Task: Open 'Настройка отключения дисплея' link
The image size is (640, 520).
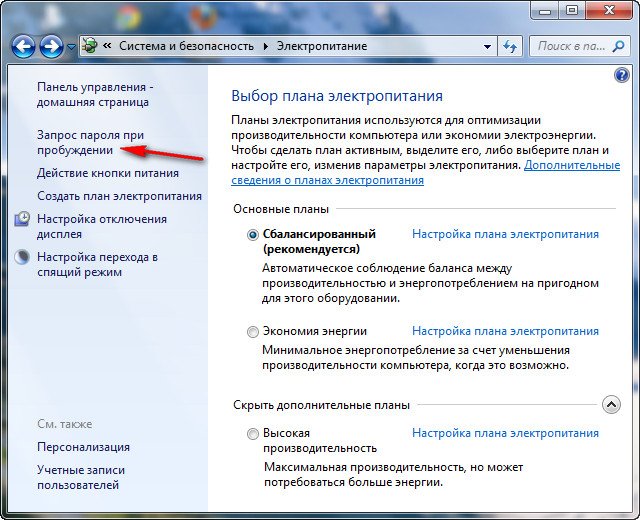Action: tap(102, 227)
